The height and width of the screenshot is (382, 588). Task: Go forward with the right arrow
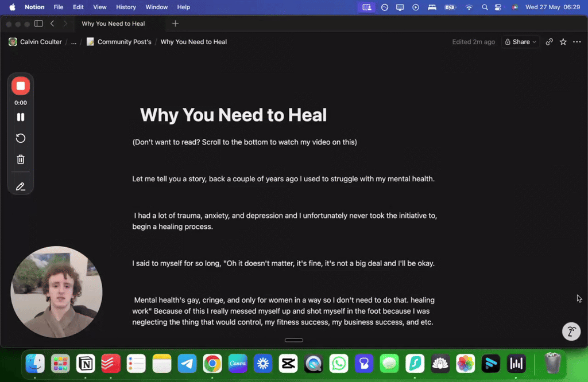[x=65, y=24]
